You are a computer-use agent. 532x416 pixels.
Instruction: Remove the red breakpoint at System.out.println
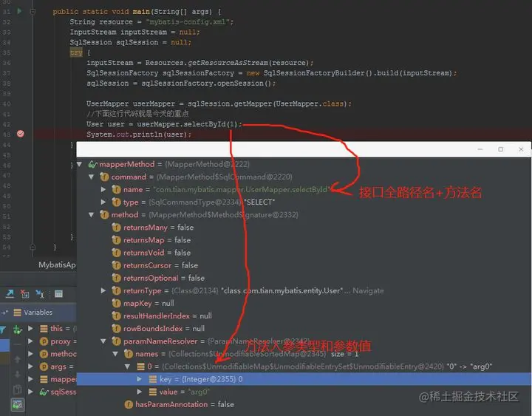(x=21, y=134)
